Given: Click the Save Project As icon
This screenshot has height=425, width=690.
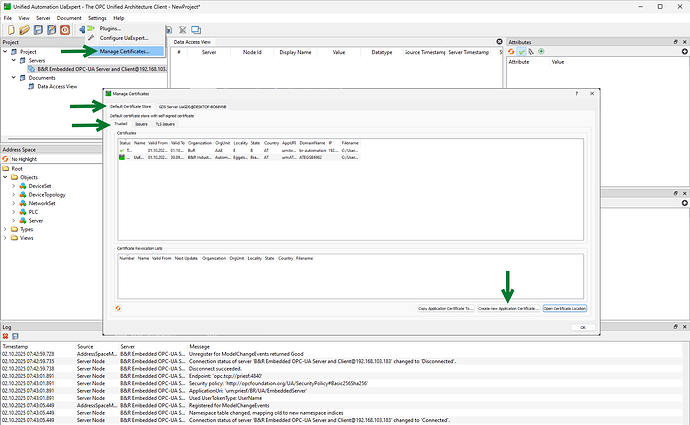Looking at the screenshot, I should (x=51, y=30).
